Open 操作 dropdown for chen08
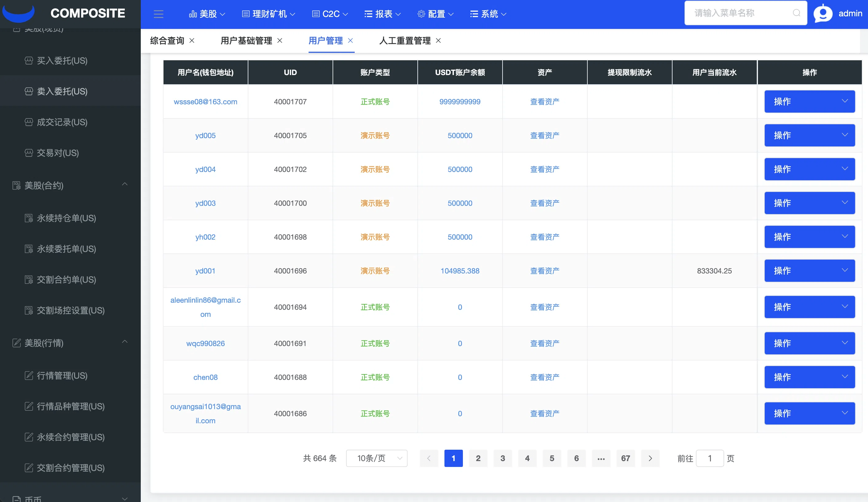The height and width of the screenshot is (502, 868). click(809, 377)
